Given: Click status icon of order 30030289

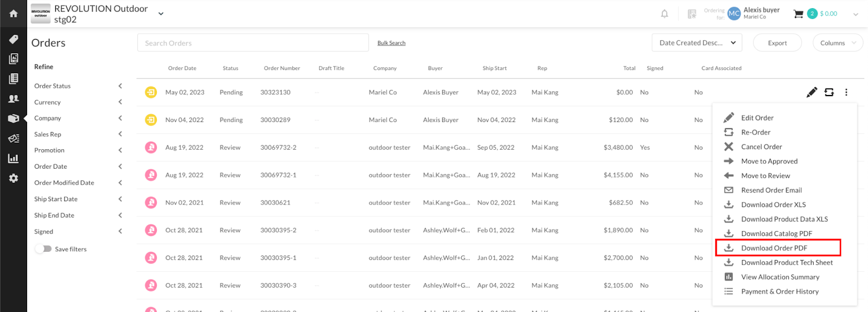Looking at the screenshot, I should tap(151, 120).
